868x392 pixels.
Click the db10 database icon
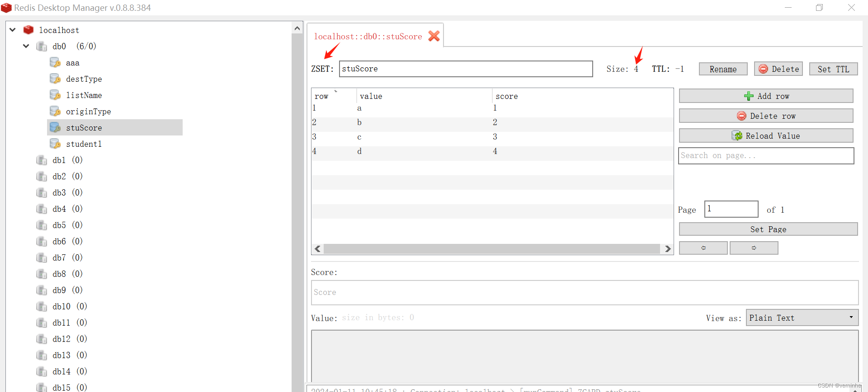click(x=42, y=306)
